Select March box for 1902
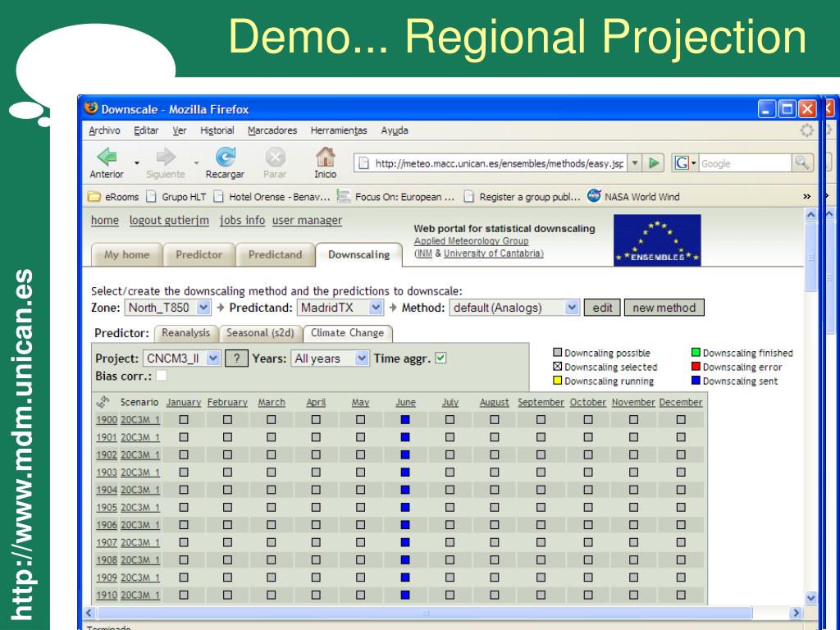Image resolution: width=840 pixels, height=630 pixels. coord(272,454)
